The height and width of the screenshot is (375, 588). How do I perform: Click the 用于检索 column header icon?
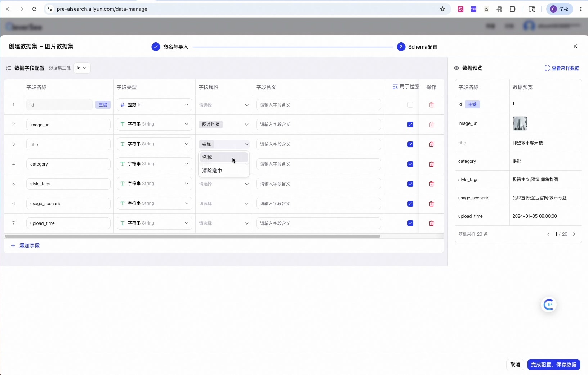pyautogui.click(x=395, y=86)
